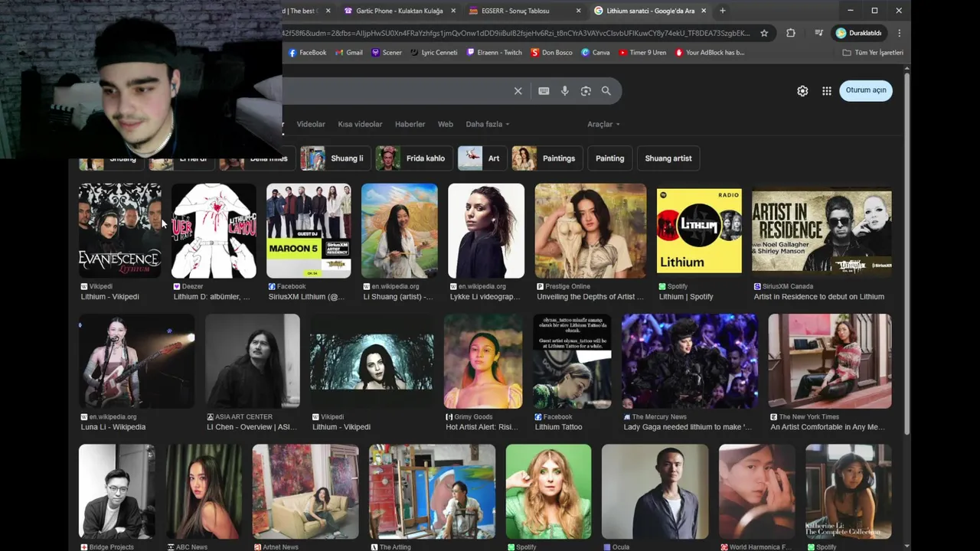980x551 pixels.
Task: Open the Scener bookmark
Action: [x=387, y=53]
